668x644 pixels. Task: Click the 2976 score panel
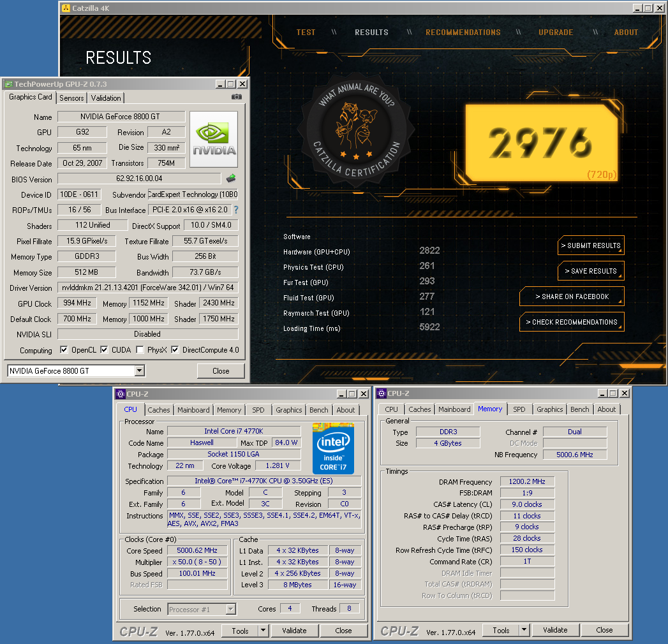[541, 143]
